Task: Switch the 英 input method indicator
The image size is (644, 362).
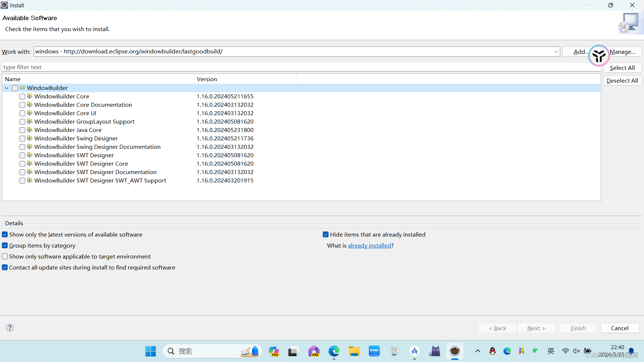Action: click(551, 351)
